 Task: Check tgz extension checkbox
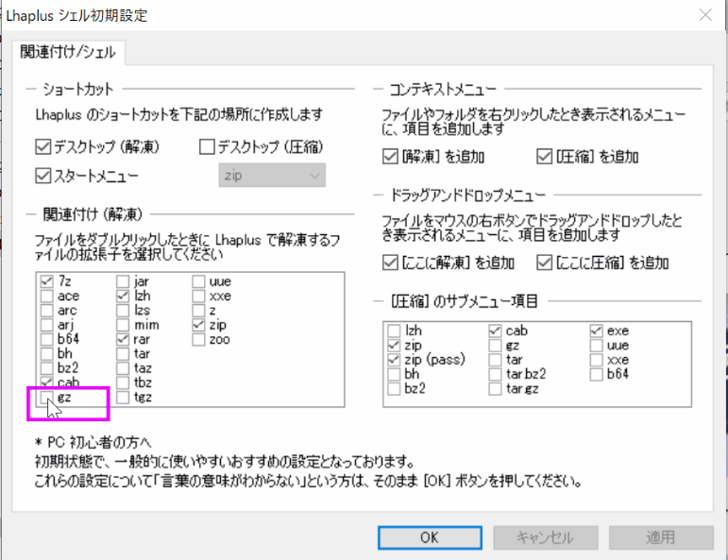click(x=123, y=397)
